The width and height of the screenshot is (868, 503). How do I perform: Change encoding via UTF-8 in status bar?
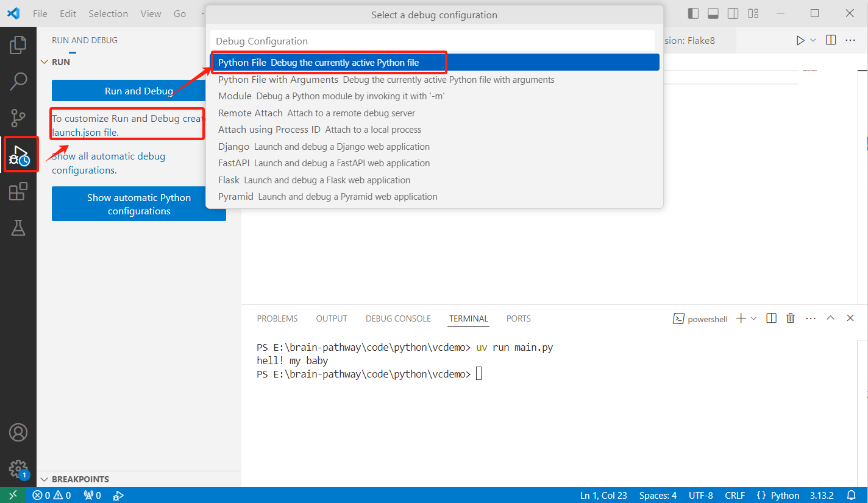(x=700, y=495)
